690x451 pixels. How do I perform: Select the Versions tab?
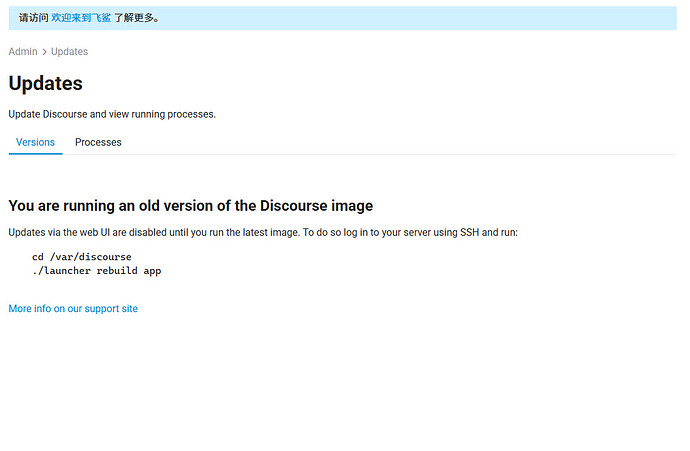click(x=35, y=143)
